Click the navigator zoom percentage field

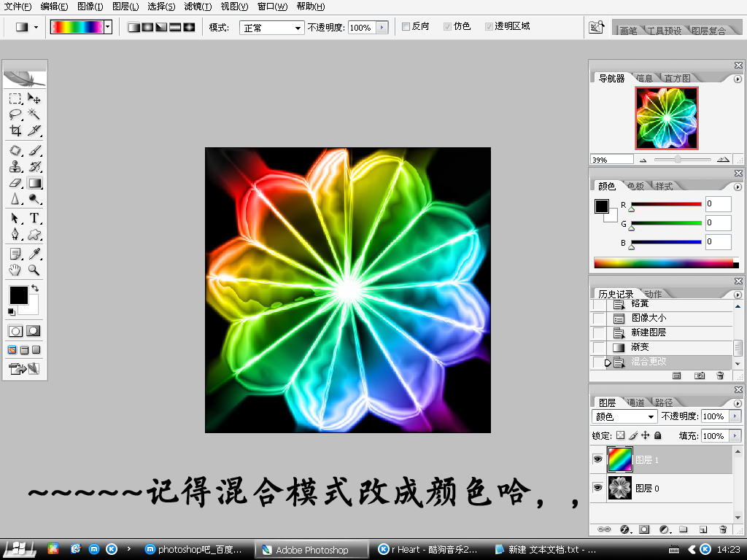(x=611, y=159)
